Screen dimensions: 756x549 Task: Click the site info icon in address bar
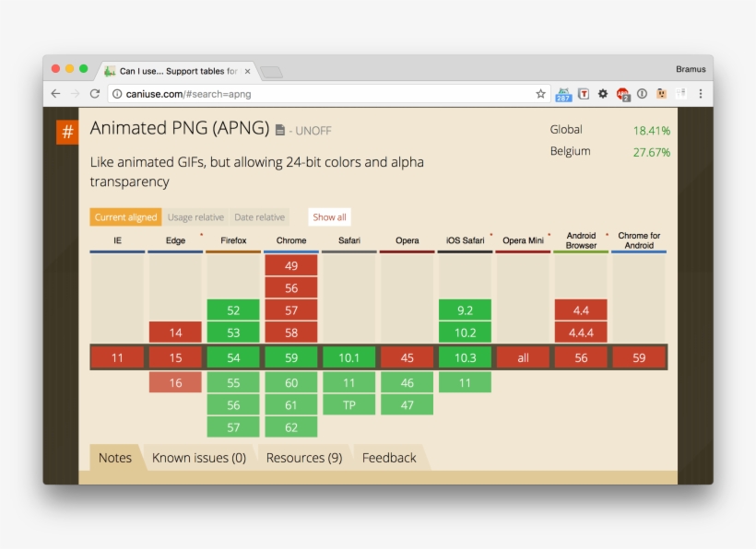click(x=117, y=94)
